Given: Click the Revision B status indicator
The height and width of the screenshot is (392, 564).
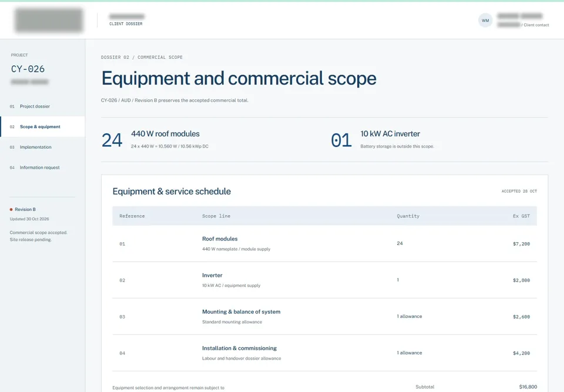Looking at the screenshot, I should 23,209.
